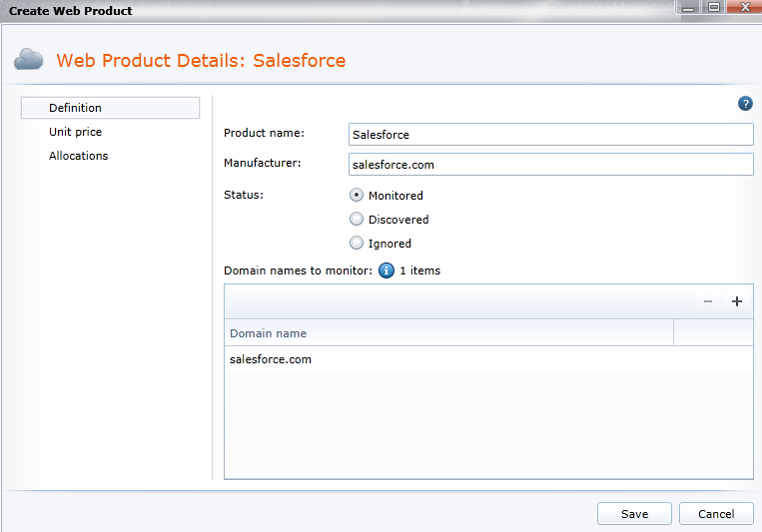
Task: Cancel creating the web product
Action: click(x=716, y=514)
